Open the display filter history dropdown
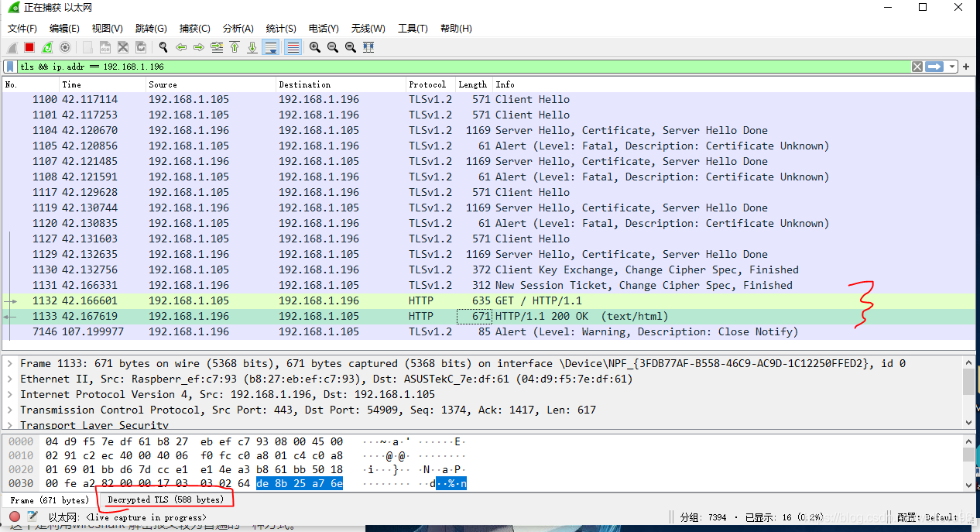 952,67
